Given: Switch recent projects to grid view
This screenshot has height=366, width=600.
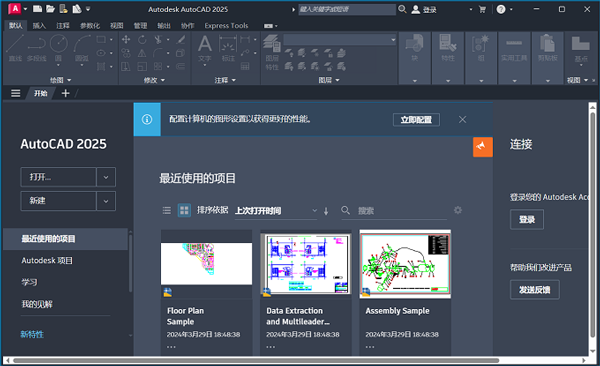Looking at the screenshot, I should pos(184,211).
